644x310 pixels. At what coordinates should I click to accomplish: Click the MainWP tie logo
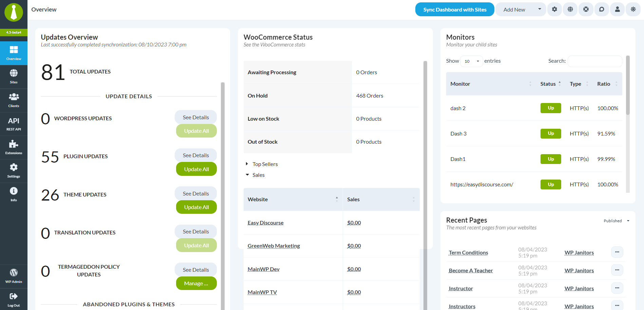14,13
